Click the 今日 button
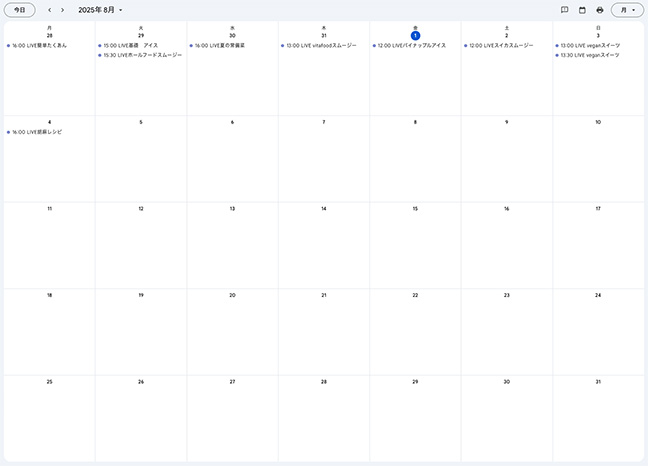Image resolution: width=648 pixels, height=466 pixels. tap(19, 10)
